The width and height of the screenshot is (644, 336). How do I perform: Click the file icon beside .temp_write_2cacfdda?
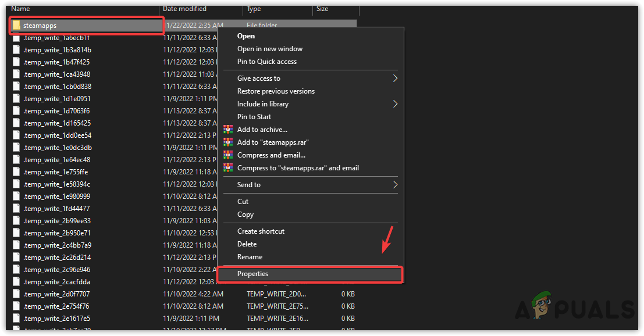[16, 281]
